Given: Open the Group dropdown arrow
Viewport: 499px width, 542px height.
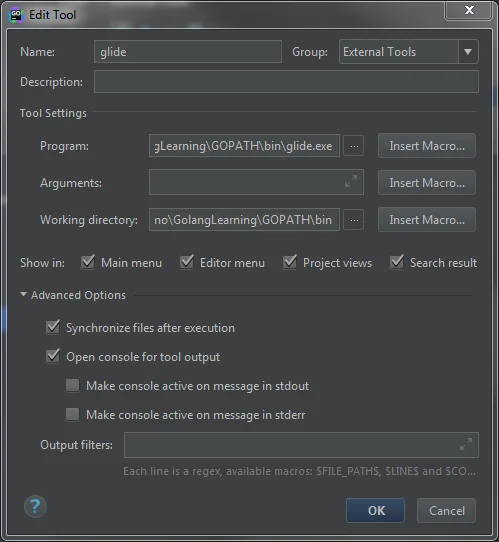Looking at the screenshot, I should 468,52.
